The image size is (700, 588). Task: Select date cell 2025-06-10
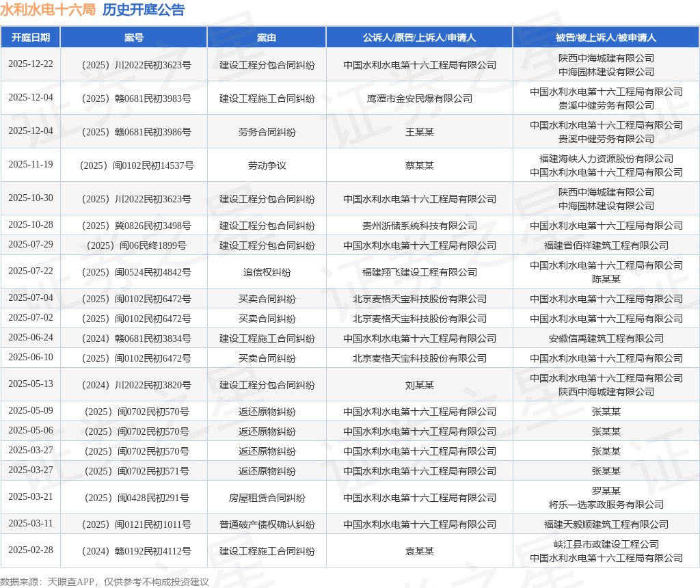31,357
